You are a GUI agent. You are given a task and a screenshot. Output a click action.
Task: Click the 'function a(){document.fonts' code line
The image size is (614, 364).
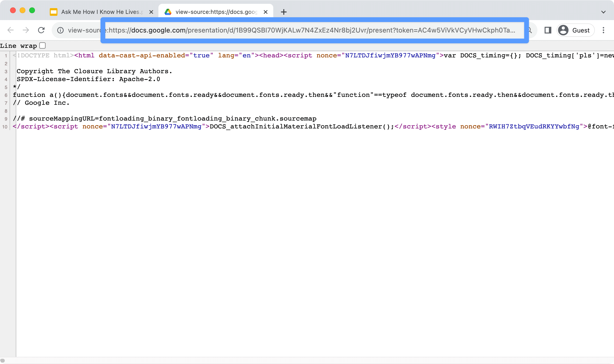coord(313,95)
